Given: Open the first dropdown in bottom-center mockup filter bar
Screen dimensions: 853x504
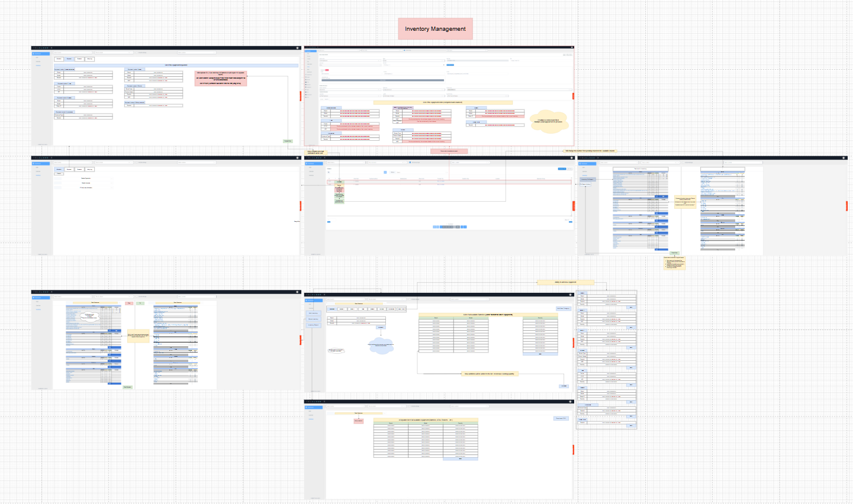Looking at the screenshot, I should pyautogui.click(x=346, y=299).
